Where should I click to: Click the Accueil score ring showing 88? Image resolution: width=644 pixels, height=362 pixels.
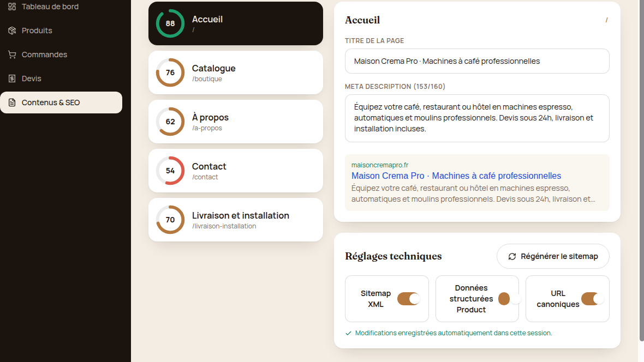[x=170, y=23]
